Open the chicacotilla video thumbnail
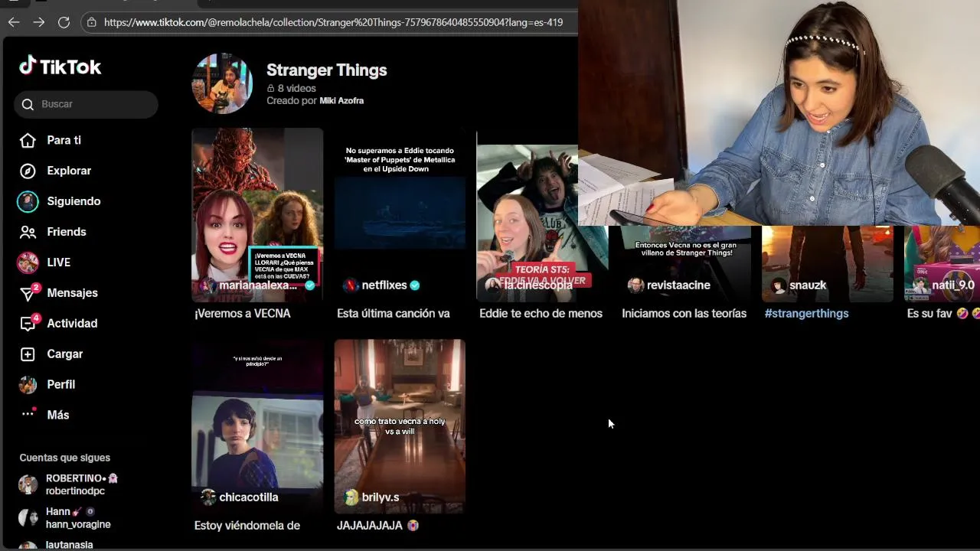Screen dimensions: 980x551 coord(257,426)
